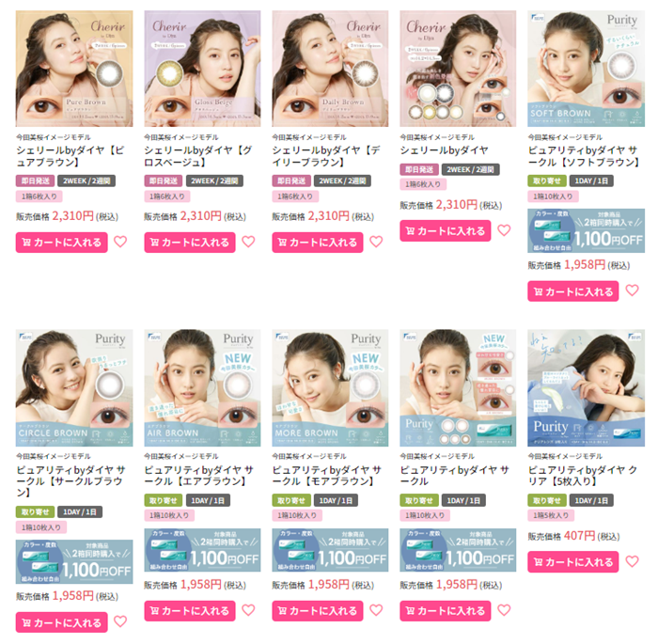Image resolution: width=658 pixels, height=644 pixels.
Task: Open the Gloss Beige product image
Action: click(x=202, y=69)
